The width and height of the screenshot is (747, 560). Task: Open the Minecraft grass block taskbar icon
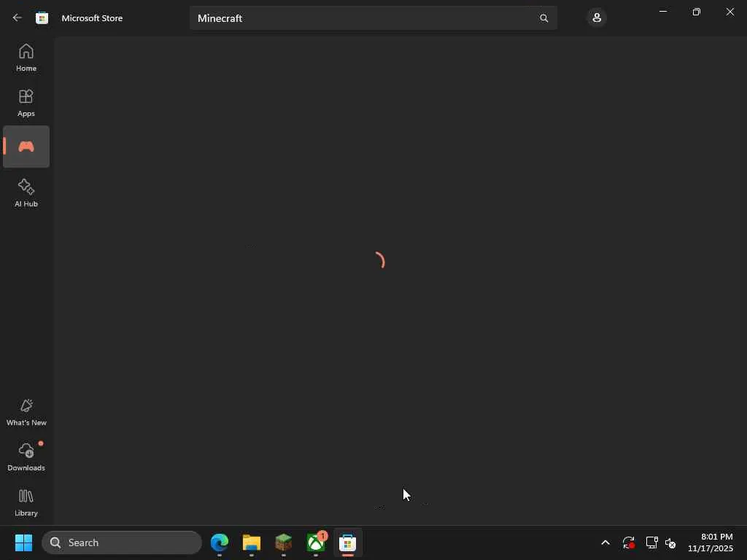284,542
